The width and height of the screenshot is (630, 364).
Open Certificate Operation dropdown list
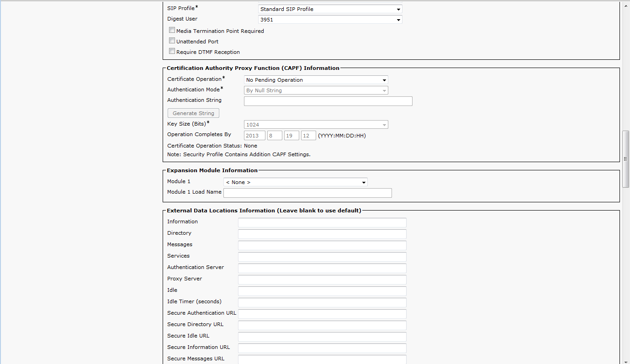(x=316, y=80)
